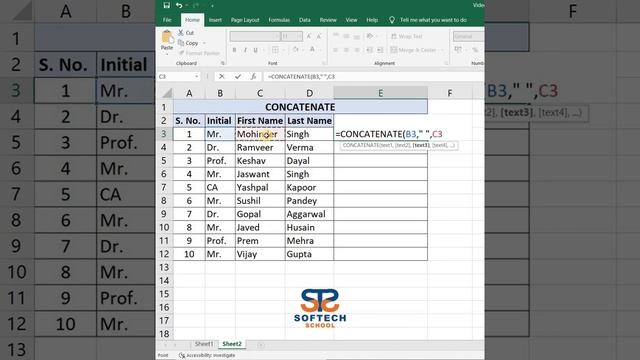Toggle Underline formatting

pyautogui.click(x=256, y=50)
